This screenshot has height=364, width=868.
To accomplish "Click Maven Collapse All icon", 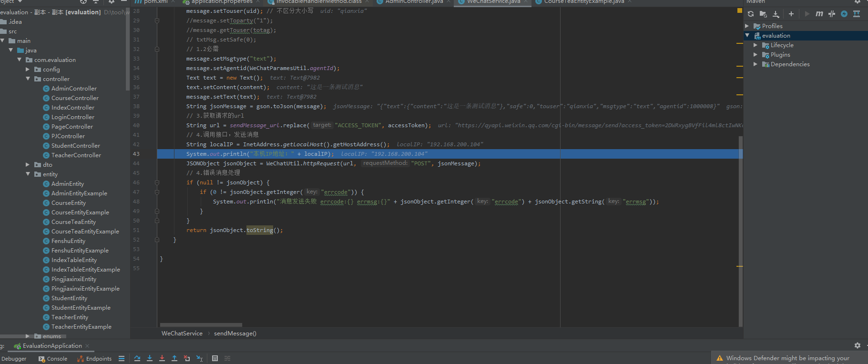I will 857,14.
